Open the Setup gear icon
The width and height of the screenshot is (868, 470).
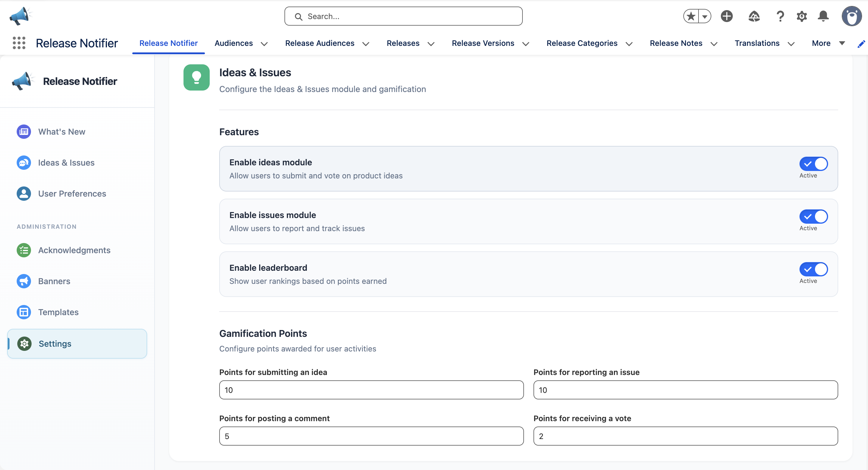point(802,16)
